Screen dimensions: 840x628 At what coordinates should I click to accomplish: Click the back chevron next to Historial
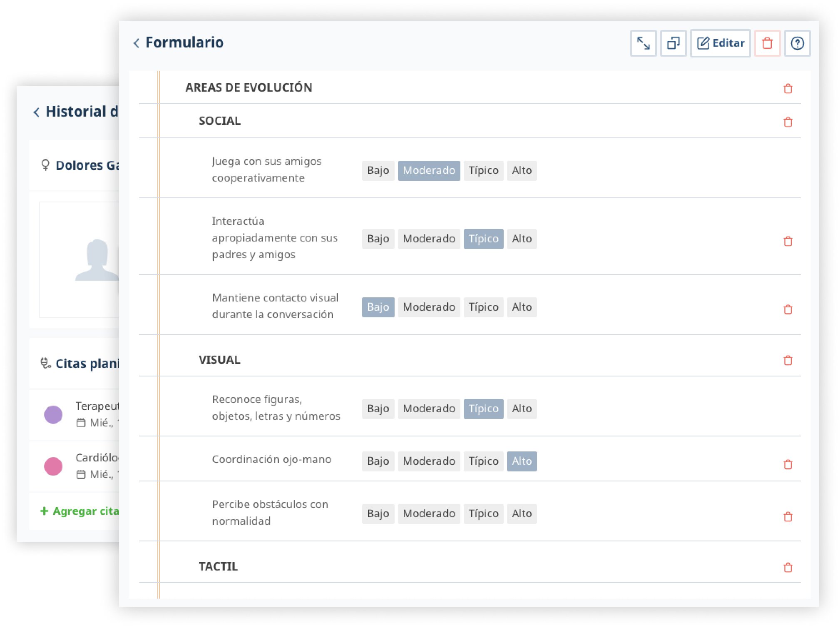pyautogui.click(x=37, y=112)
